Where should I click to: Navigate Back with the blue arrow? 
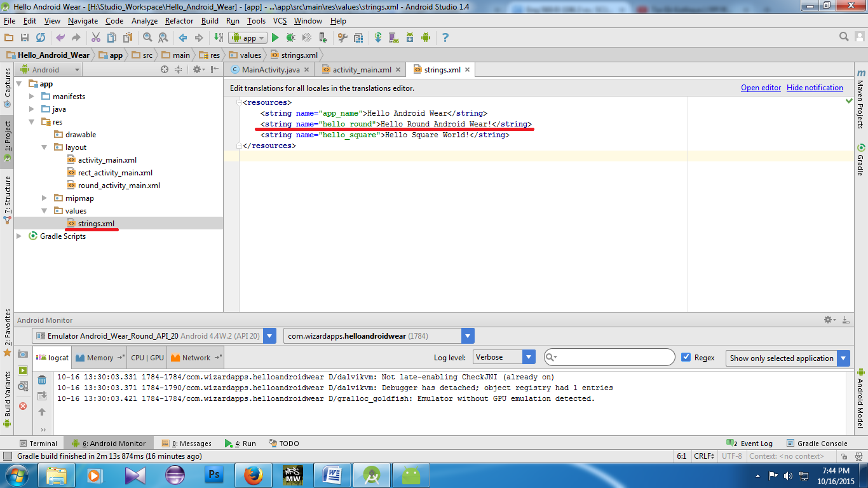183,37
